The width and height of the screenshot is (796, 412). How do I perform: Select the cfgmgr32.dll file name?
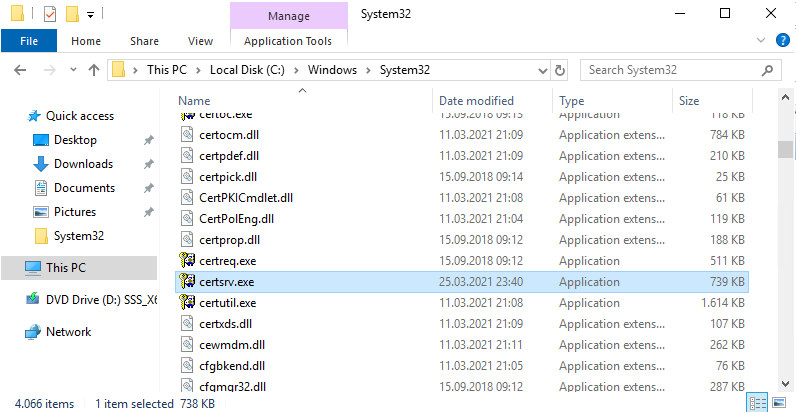tap(233, 387)
